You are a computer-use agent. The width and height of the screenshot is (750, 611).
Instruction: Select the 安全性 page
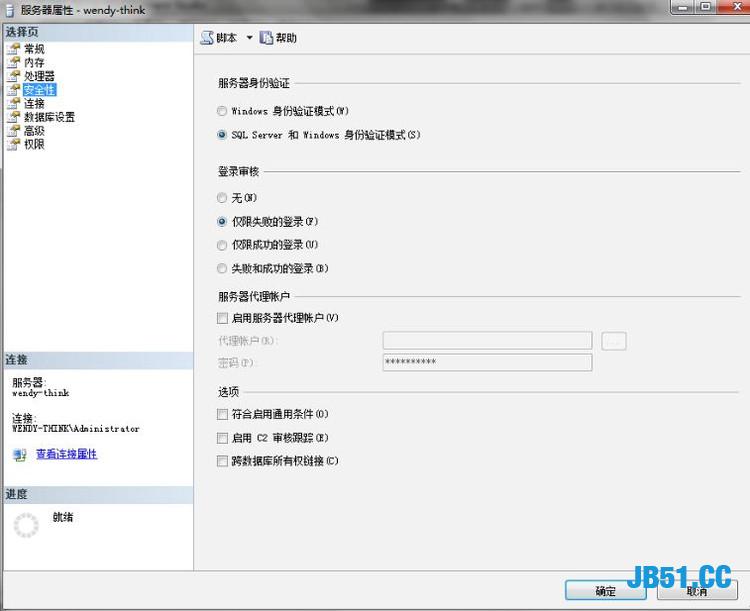39,89
